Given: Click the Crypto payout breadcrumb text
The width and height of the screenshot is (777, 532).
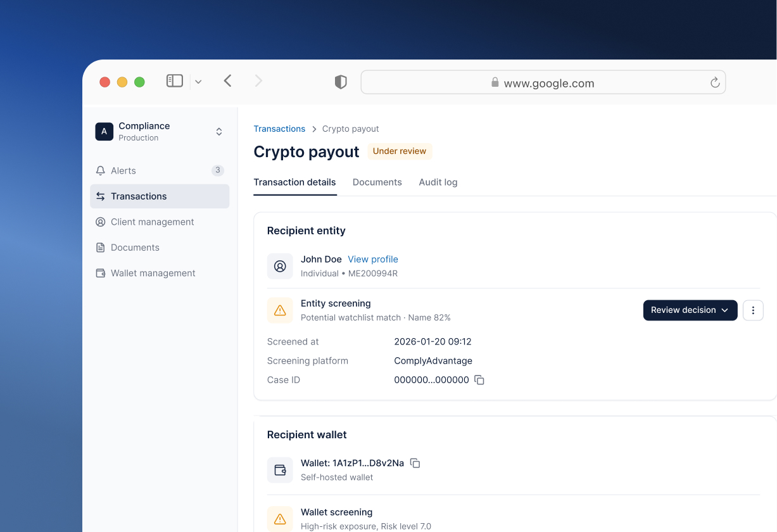Looking at the screenshot, I should (x=350, y=129).
